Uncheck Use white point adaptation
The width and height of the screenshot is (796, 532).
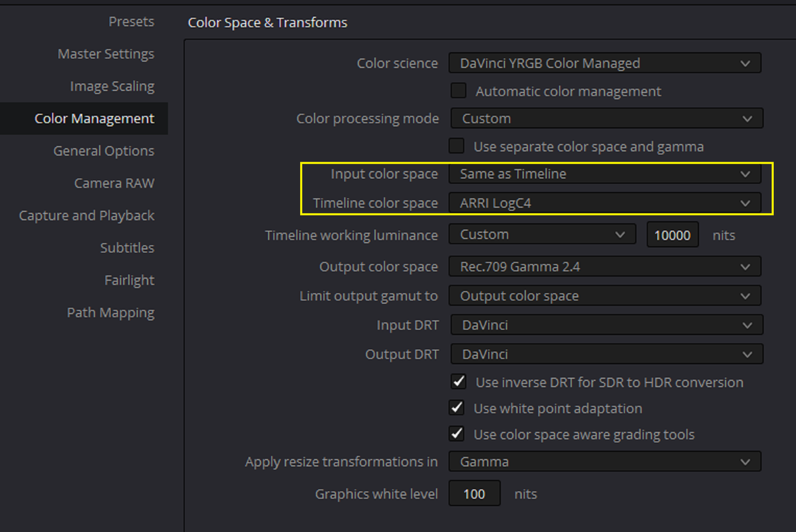[x=456, y=408]
